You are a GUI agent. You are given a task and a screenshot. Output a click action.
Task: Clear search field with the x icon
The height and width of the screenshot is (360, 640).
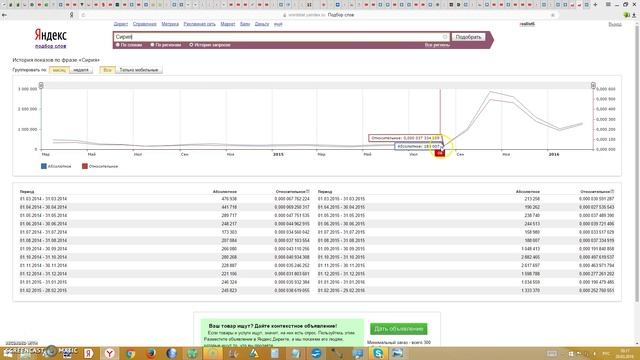pos(445,37)
